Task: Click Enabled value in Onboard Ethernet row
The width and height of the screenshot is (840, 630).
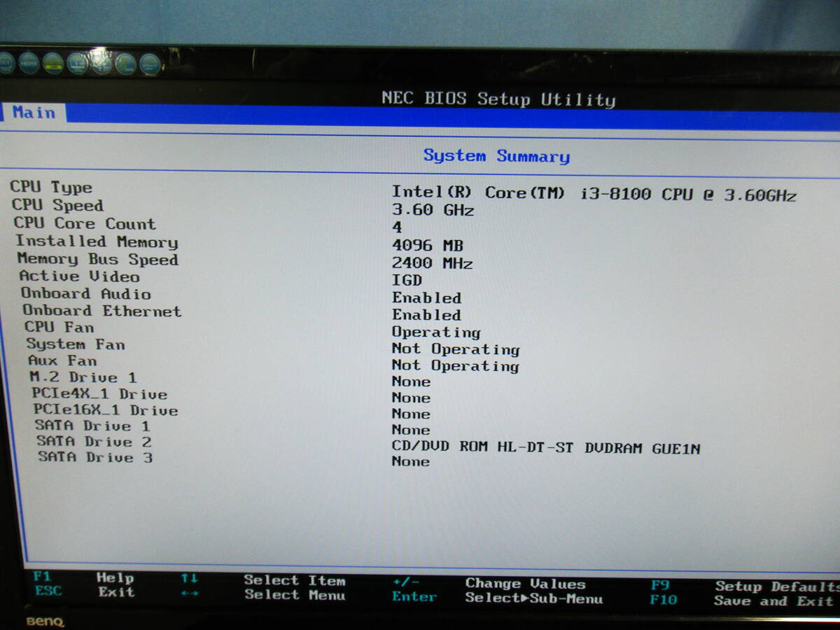Action: (426, 315)
